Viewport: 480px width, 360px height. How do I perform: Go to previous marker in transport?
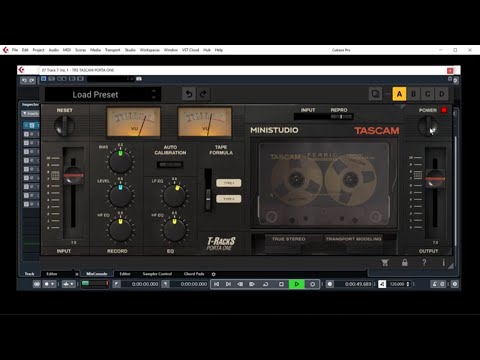[x=216, y=284]
